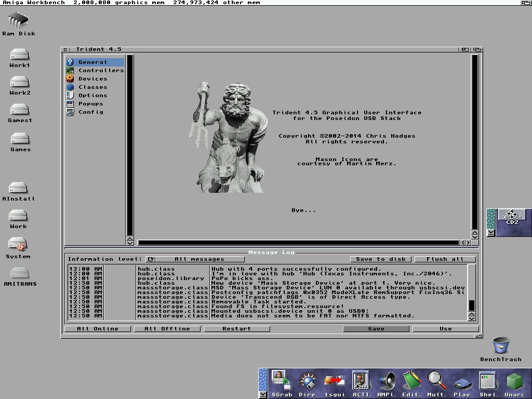Click the All Offline button
The image size is (532, 399).
pos(167,329)
